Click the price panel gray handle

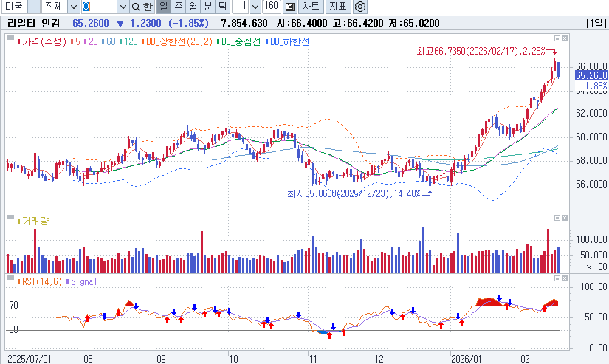(x=10, y=35)
